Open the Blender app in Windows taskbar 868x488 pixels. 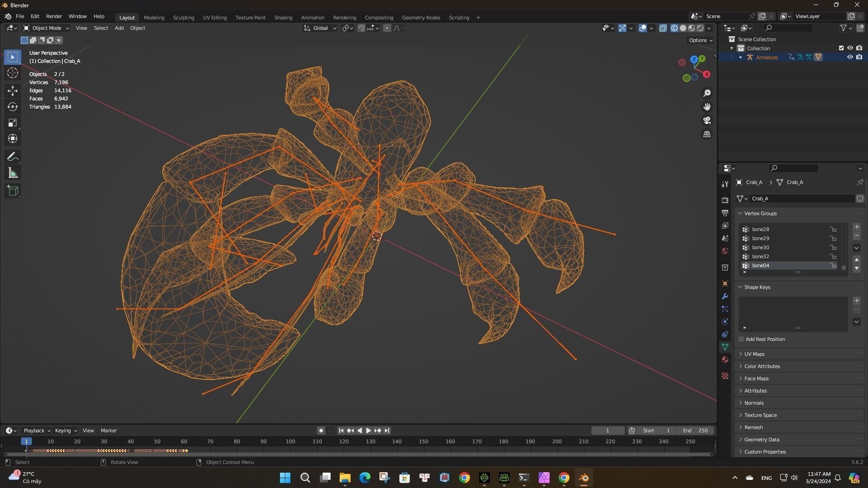pos(583,478)
